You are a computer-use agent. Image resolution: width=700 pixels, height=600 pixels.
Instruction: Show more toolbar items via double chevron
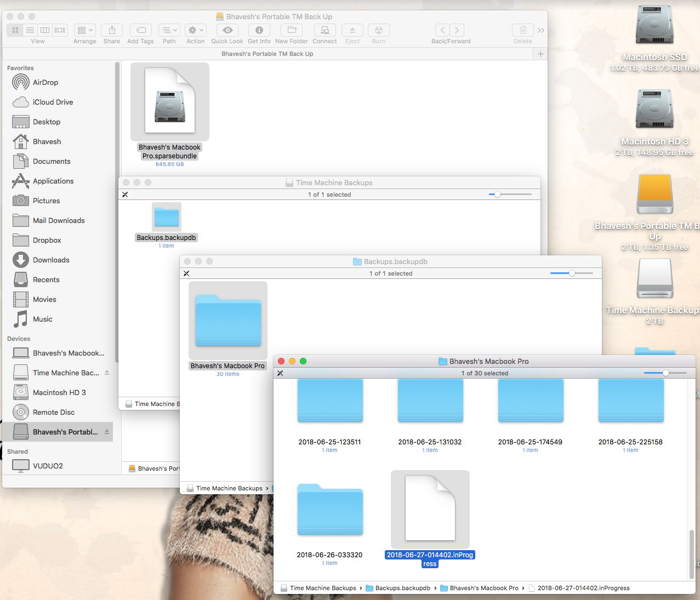point(541,30)
